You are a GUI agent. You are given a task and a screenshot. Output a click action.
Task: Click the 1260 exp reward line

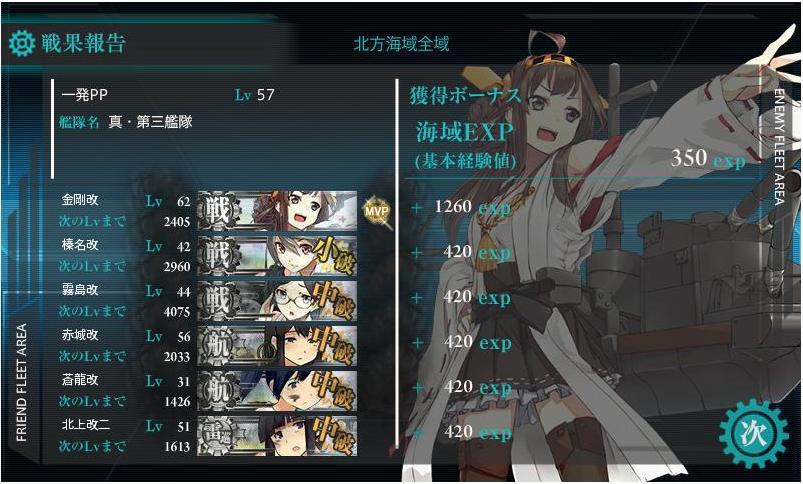tap(461, 207)
